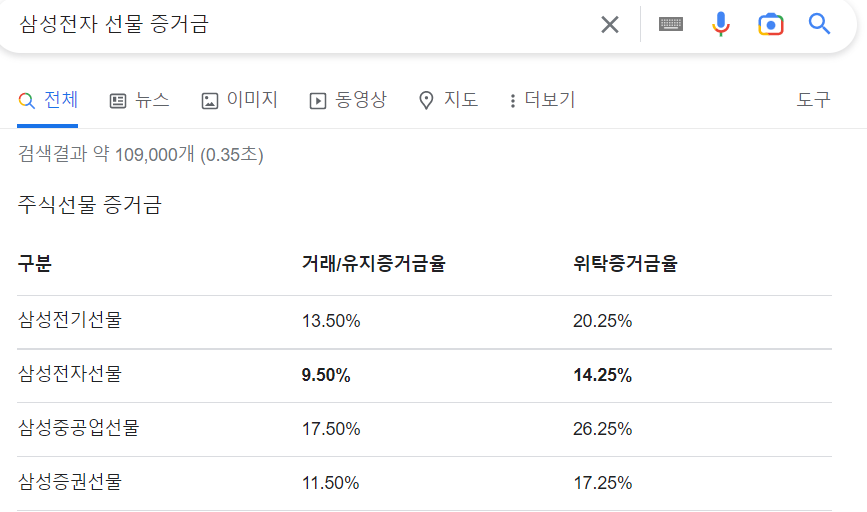Clear the search box with X icon
This screenshot has height=512, width=867.
609,24
